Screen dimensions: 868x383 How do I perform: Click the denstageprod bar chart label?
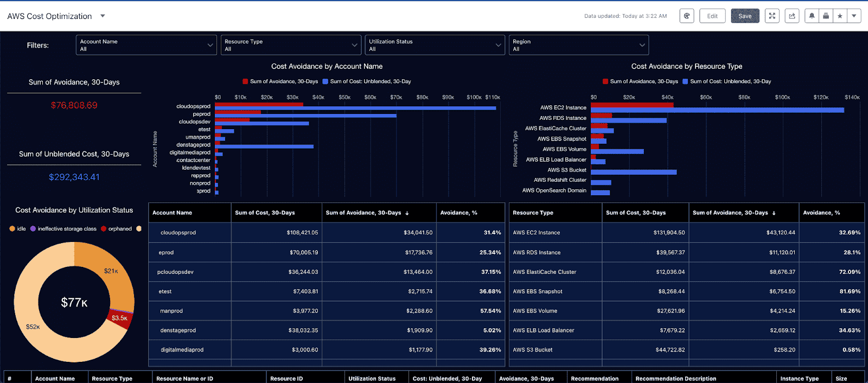193,145
